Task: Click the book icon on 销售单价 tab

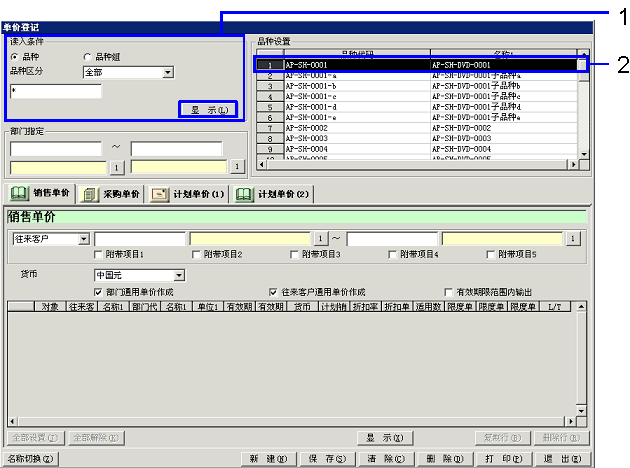Action: (x=19, y=193)
